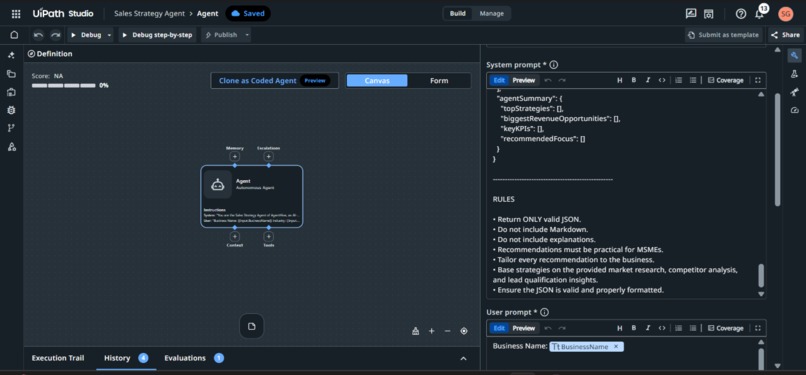Apply italic in System prompt toolbar
This screenshot has height=375, width=806.
pos(648,80)
